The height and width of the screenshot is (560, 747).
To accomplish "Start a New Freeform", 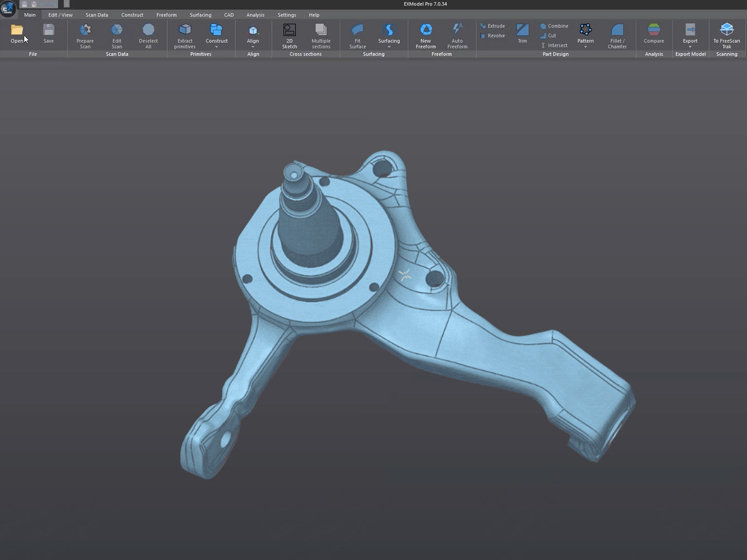I will pos(426,30).
